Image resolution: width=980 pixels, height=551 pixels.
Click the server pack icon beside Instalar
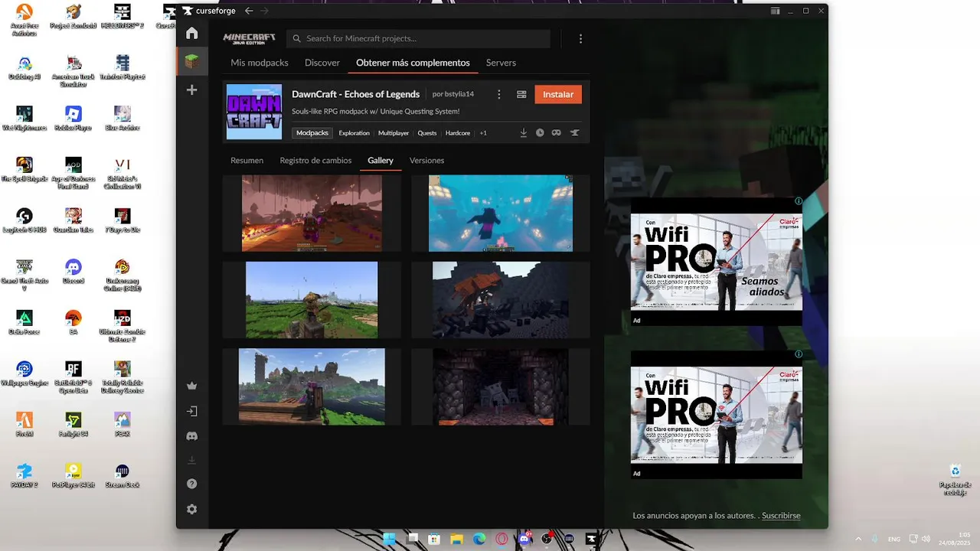coord(521,94)
